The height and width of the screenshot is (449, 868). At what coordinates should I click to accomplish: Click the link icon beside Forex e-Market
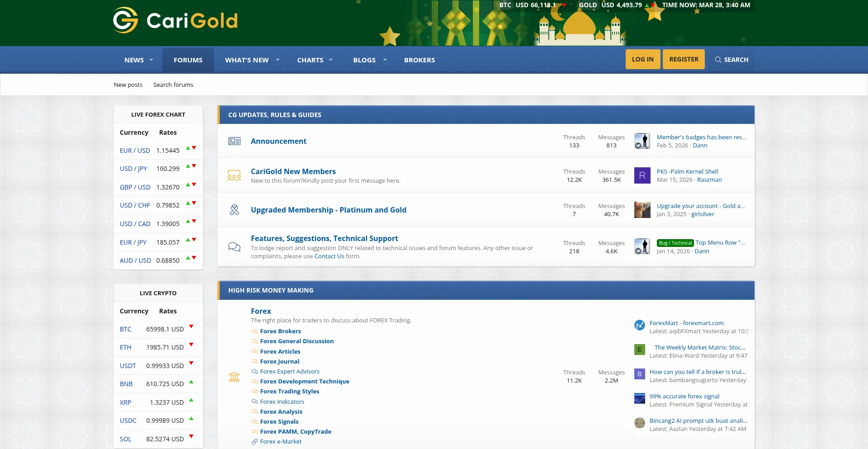click(x=255, y=442)
